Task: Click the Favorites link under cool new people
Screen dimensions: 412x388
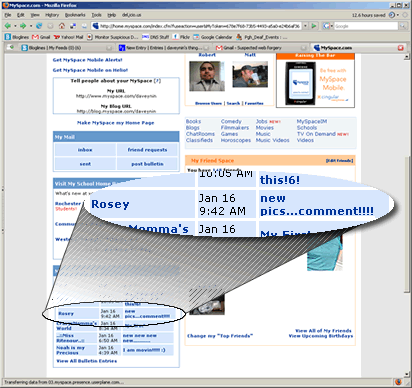Action: coord(254,103)
